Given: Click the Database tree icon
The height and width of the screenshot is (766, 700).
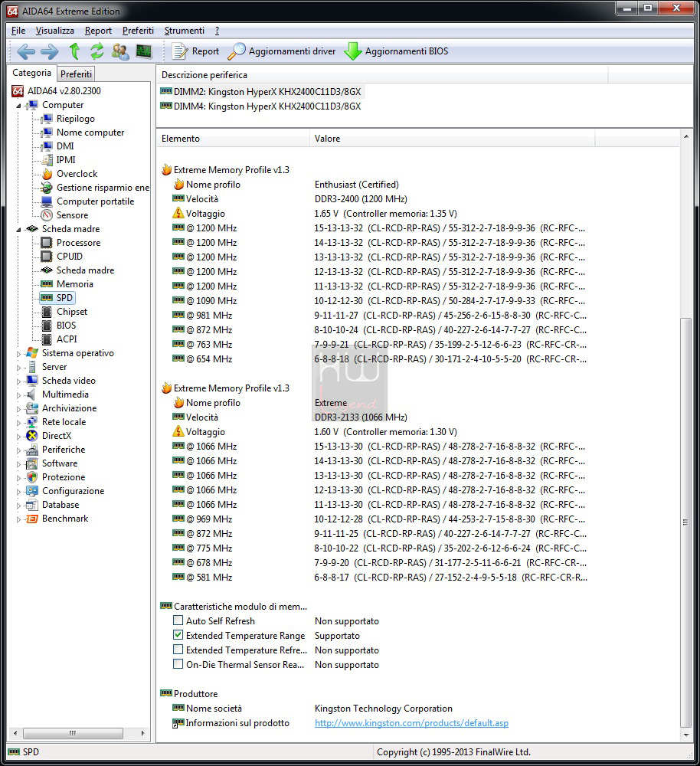Looking at the screenshot, I should (x=32, y=505).
